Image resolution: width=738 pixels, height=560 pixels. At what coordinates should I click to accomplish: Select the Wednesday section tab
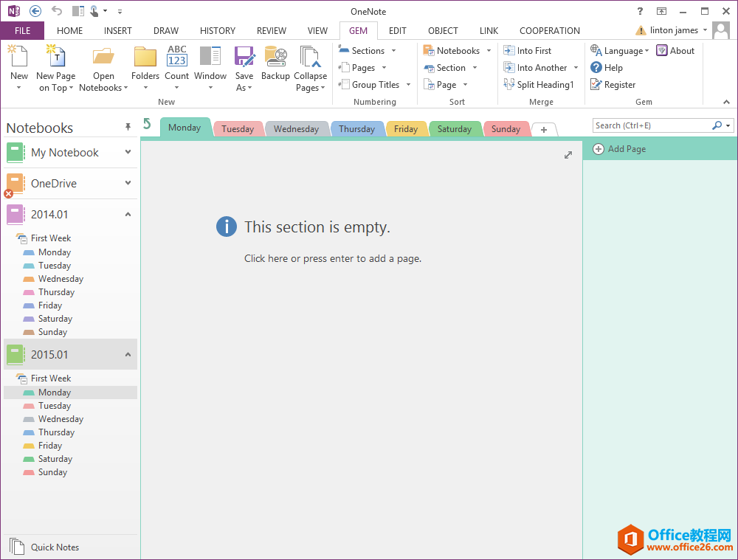[x=296, y=129]
